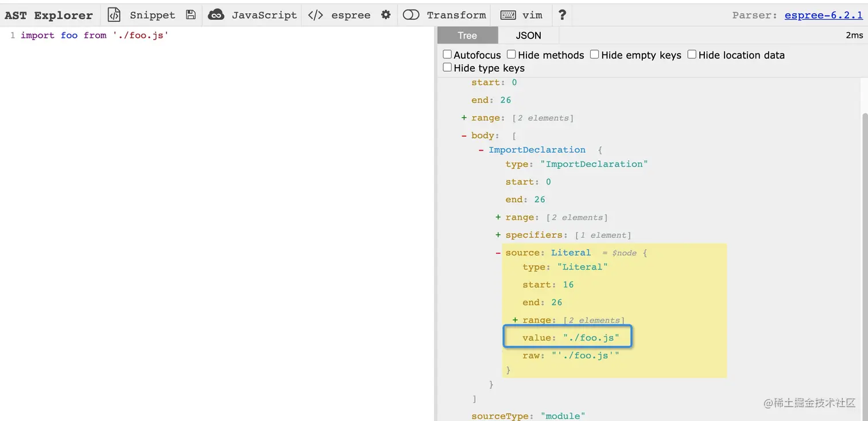Click the body key label
Image resolution: width=868 pixels, height=421 pixels.
point(482,136)
